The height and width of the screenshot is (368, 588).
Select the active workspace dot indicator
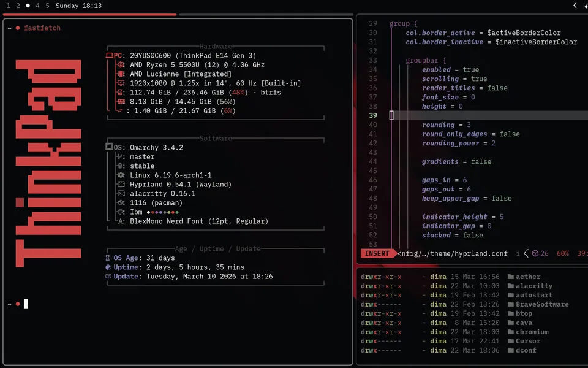pos(28,6)
